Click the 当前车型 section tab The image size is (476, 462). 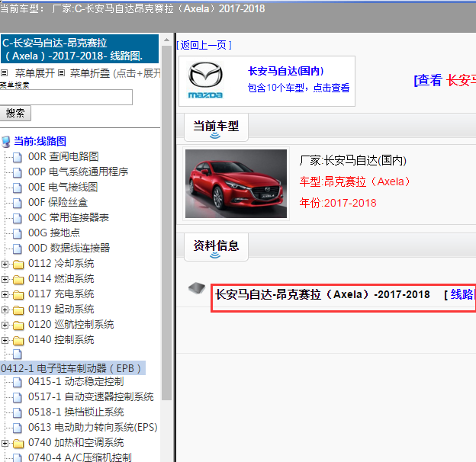(x=216, y=127)
